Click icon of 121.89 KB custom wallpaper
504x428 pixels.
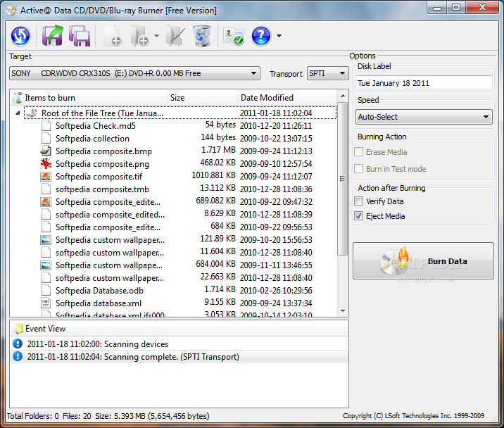coord(46,240)
